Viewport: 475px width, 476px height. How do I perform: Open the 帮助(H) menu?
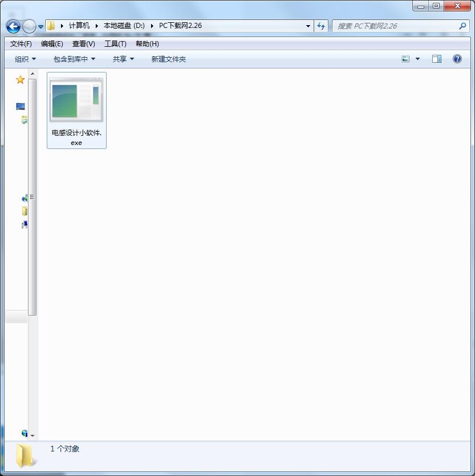pyautogui.click(x=147, y=44)
